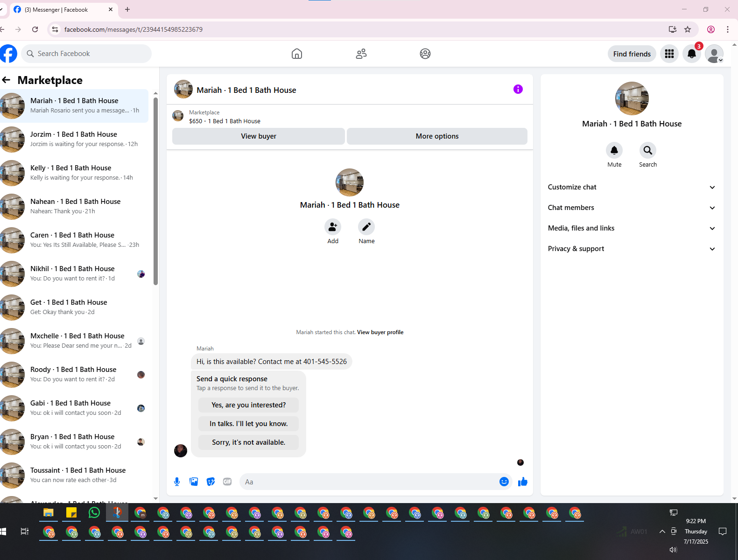Image resolution: width=738 pixels, height=560 pixels.
Task: Open Sticky Notes from the taskbar
Action: click(x=71, y=513)
